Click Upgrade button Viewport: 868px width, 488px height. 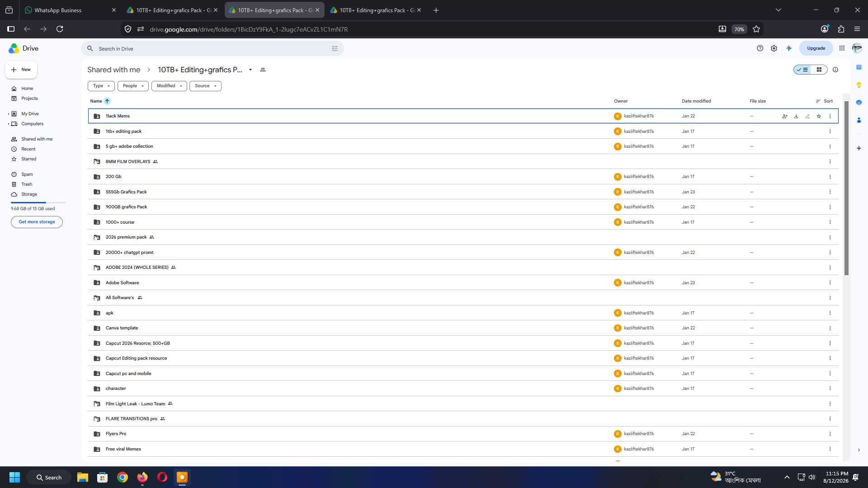[x=816, y=48]
